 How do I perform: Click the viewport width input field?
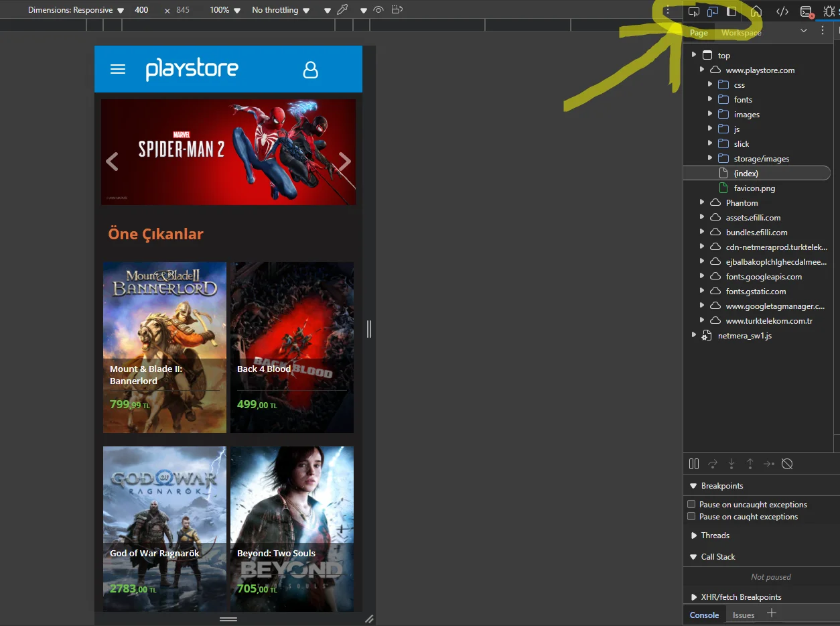pos(142,10)
